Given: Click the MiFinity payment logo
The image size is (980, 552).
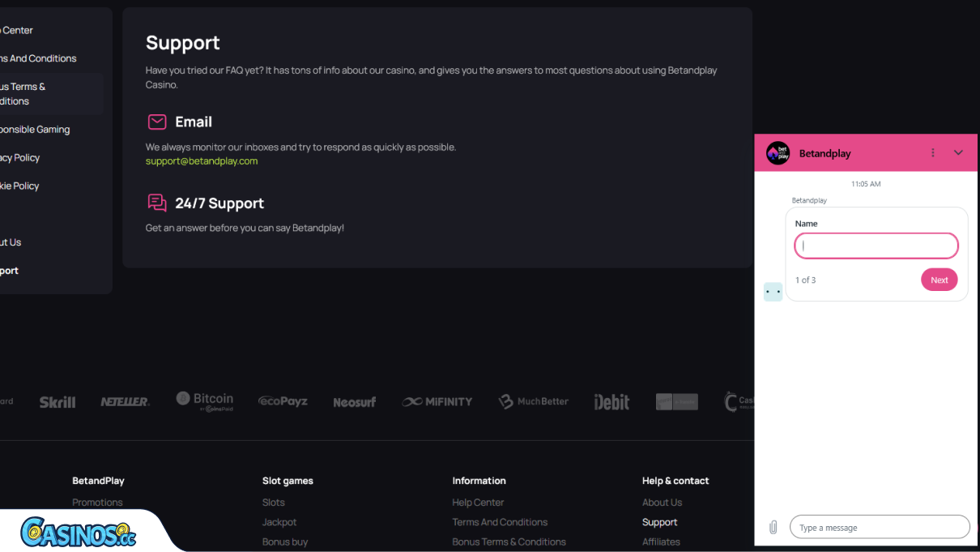Looking at the screenshot, I should coord(437,401).
